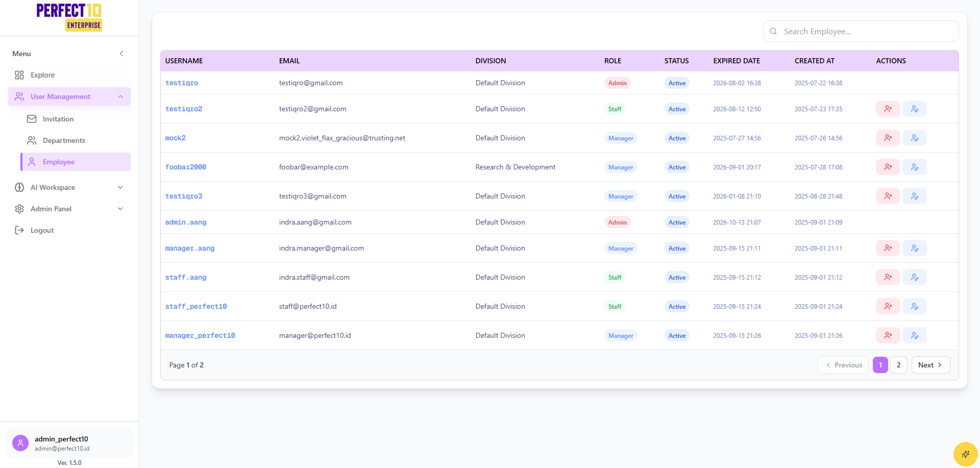Click the Staff role badge for staff_perfect10
980x468 pixels.
pos(615,306)
